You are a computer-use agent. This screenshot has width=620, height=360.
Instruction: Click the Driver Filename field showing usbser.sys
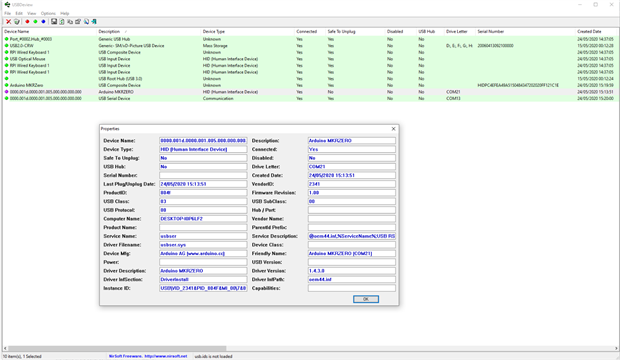(x=203, y=245)
